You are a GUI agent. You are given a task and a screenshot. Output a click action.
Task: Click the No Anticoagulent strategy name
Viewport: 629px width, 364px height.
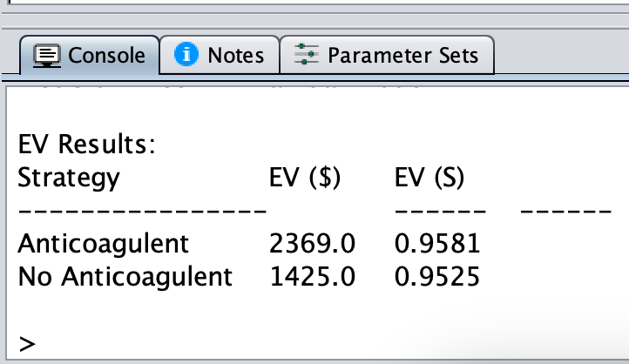pyautogui.click(x=125, y=277)
